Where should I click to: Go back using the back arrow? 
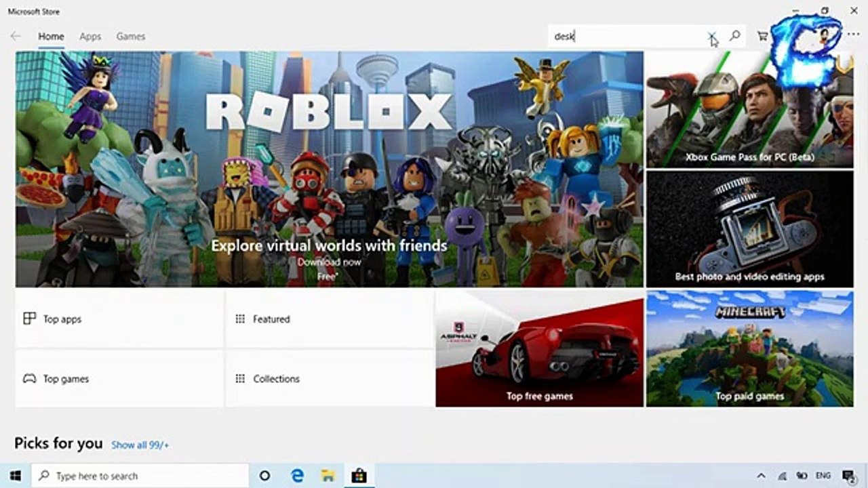16,37
